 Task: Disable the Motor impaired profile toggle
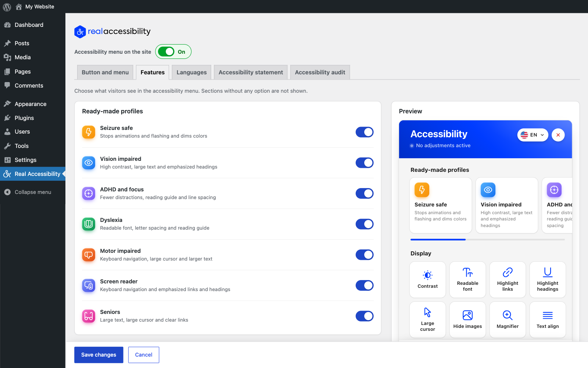[x=365, y=255]
